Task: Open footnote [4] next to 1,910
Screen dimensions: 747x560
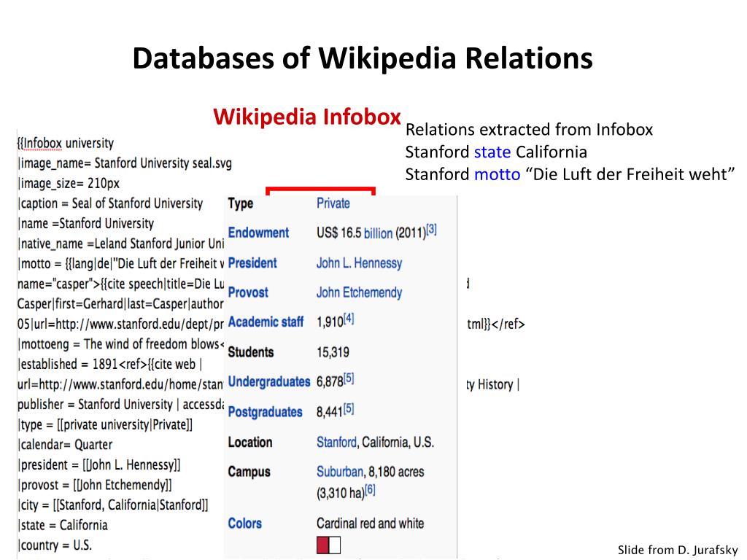Action: pos(349,319)
